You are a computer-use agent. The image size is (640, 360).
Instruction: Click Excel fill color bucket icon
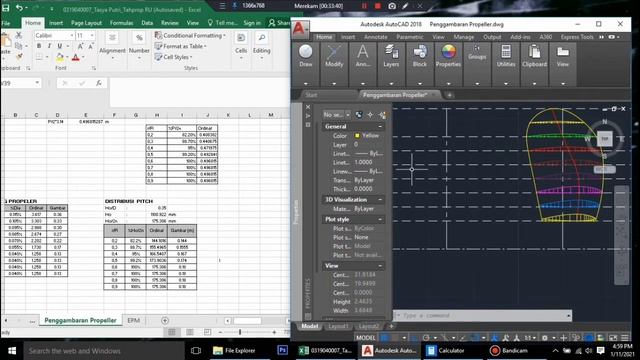(60, 57)
